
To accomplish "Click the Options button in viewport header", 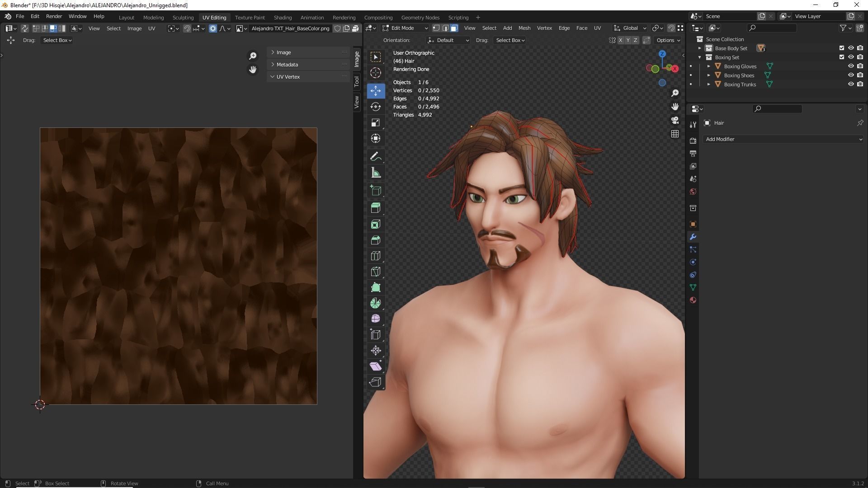I will 668,40.
